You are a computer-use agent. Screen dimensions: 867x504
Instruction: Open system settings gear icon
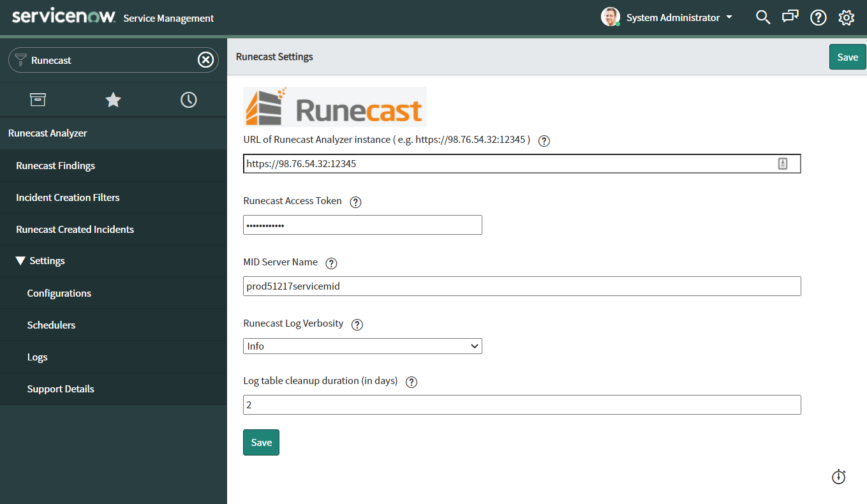pyautogui.click(x=847, y=18)
